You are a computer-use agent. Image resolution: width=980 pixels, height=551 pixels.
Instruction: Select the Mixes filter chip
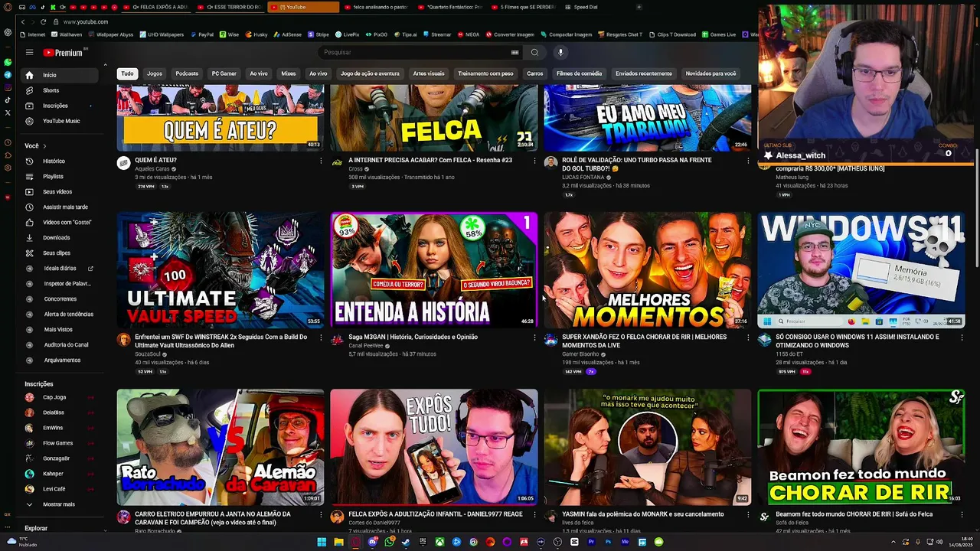coord(289,73)
